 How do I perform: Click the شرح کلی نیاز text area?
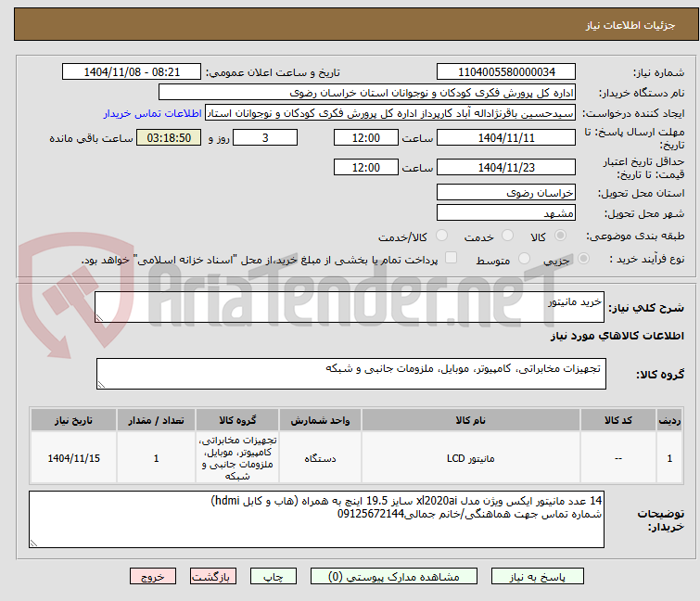(350, 307)
